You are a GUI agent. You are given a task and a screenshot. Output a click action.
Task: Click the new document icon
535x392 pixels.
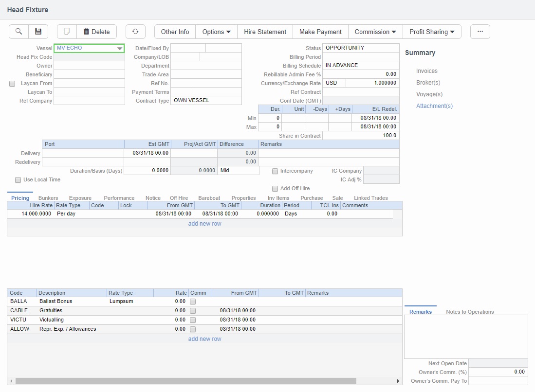tap(67, 32)
